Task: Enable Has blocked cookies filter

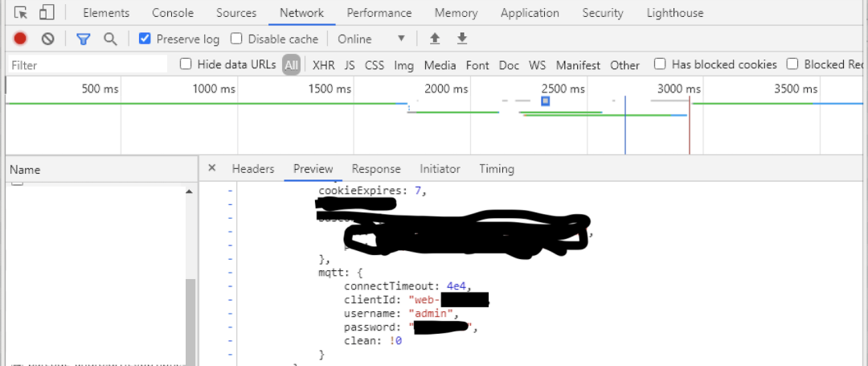Action: [660, 64]
